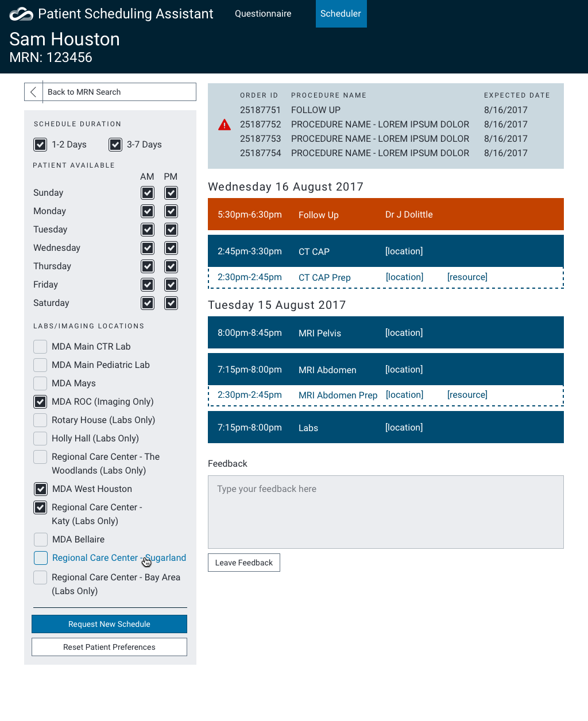Uncheck Monday AM availability
The width and height of the screenshot is (588, 721).
click(148, 211)
